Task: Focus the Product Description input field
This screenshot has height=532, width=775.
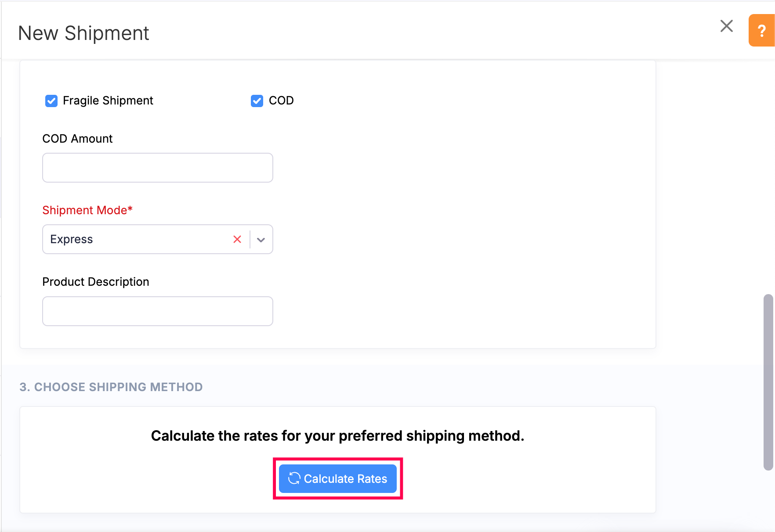Action: (x=157, y=311)
